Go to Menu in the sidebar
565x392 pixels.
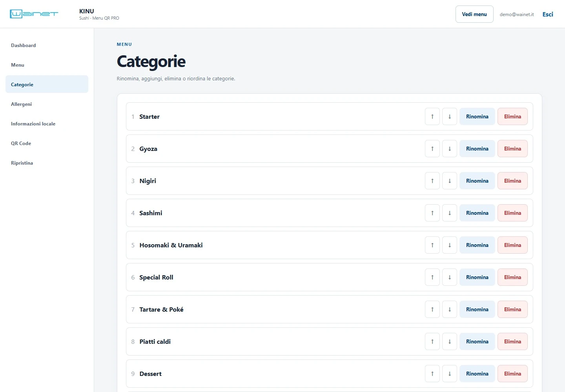point(47,65)
